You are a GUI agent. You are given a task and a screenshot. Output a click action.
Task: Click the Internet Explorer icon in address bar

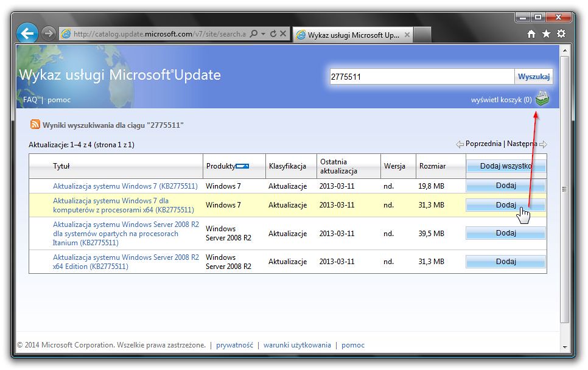[66, 33]
